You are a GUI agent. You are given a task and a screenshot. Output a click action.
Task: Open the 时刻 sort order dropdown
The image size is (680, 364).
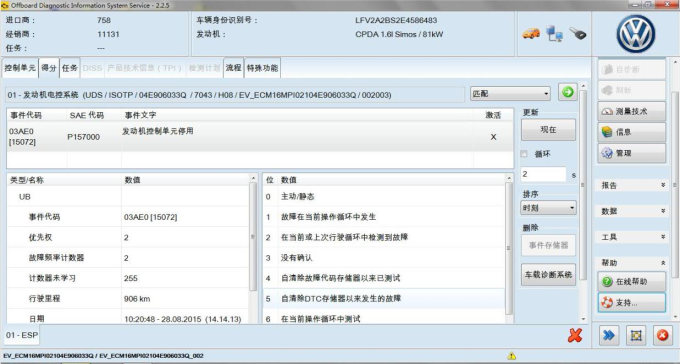548,208
